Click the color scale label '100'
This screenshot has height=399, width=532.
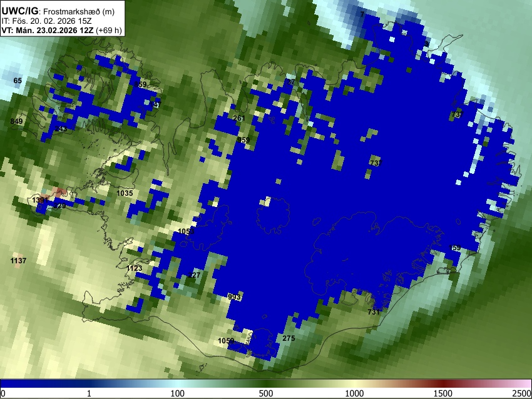coord(178,393)
